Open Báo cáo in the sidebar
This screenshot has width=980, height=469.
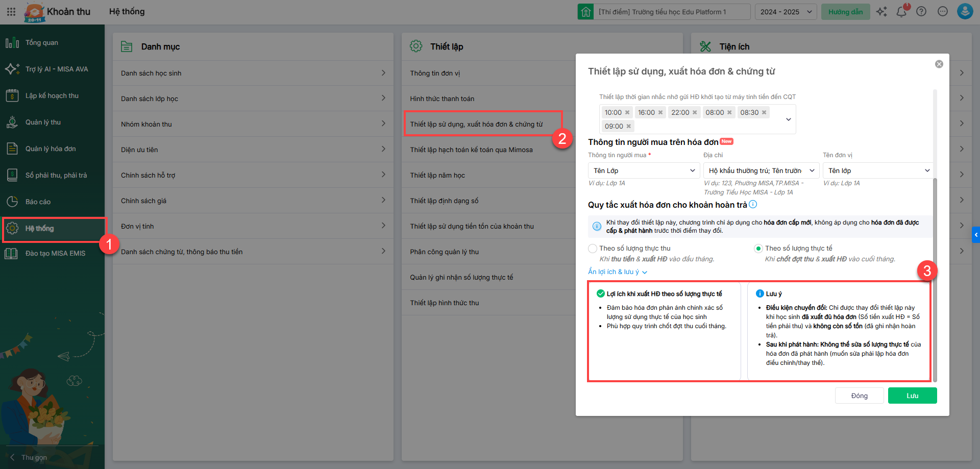pos(38,202)
